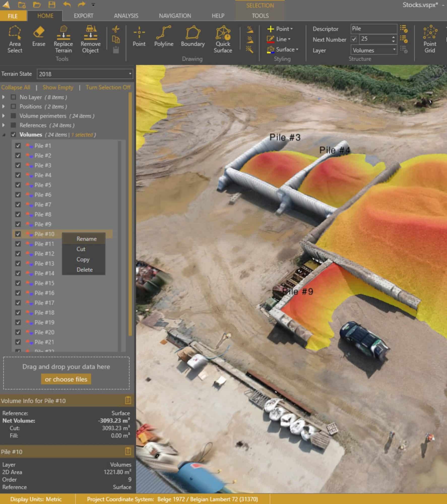Activate the Erase tool
This screenshot has height=504, width=447.
pos(39,38)
